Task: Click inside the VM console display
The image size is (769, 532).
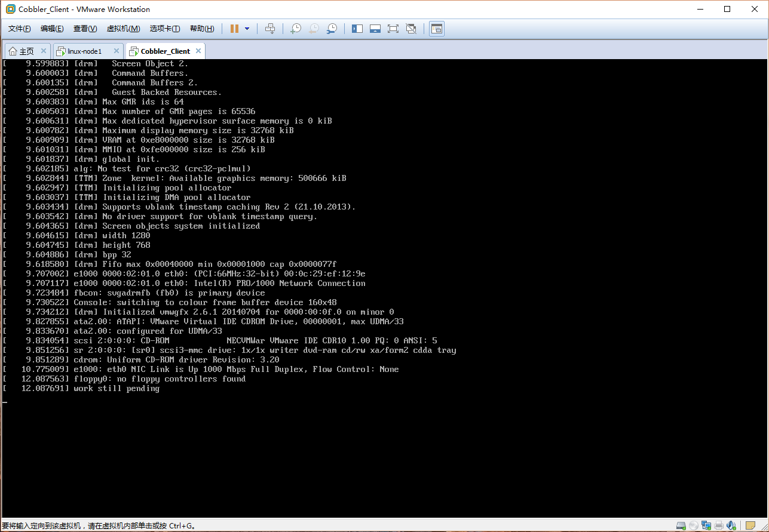Action: pos(384,288)
